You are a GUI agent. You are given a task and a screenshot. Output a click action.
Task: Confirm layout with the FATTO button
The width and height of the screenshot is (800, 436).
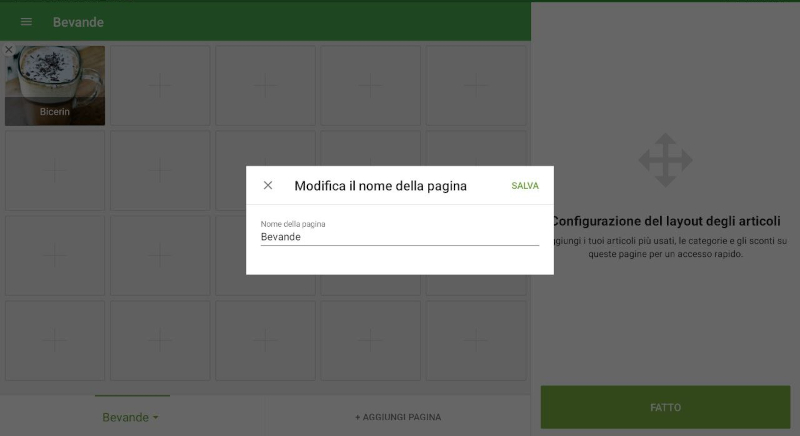tap(665, 407)
